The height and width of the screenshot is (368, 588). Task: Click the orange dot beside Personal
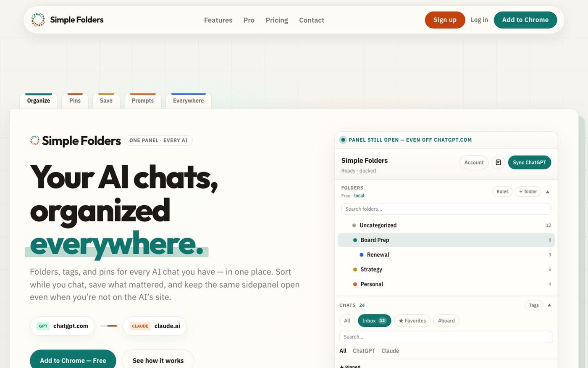tap(355, 284)
